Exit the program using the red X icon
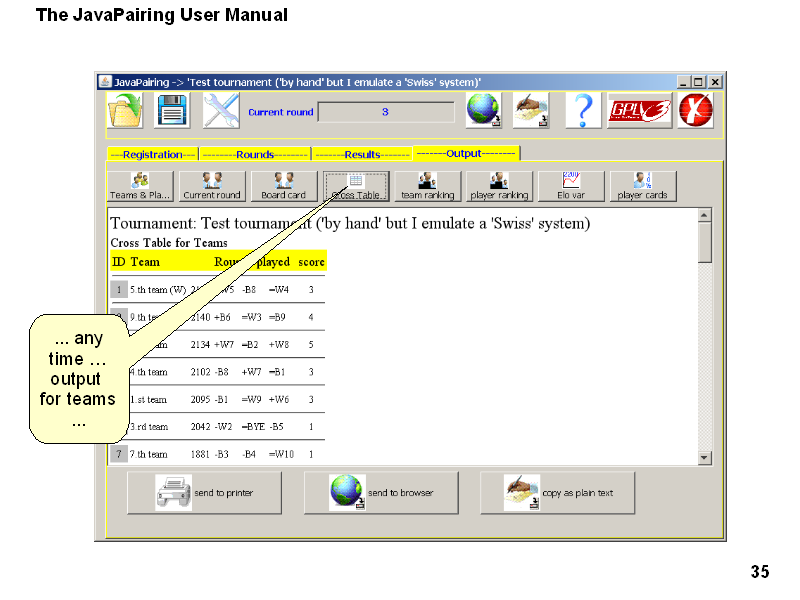800x600 pixels. [x=695, y=111]
